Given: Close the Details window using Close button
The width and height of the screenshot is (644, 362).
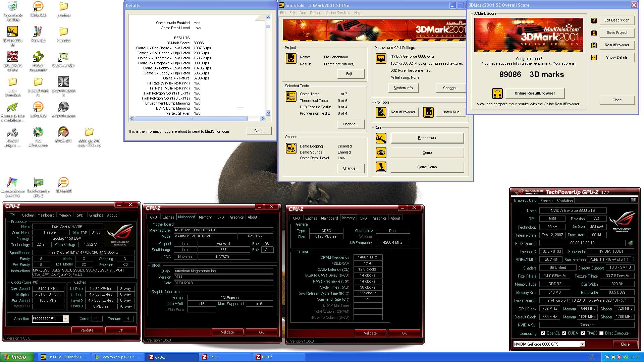Looking at the screenshot, I should click(x=259, y=131).
